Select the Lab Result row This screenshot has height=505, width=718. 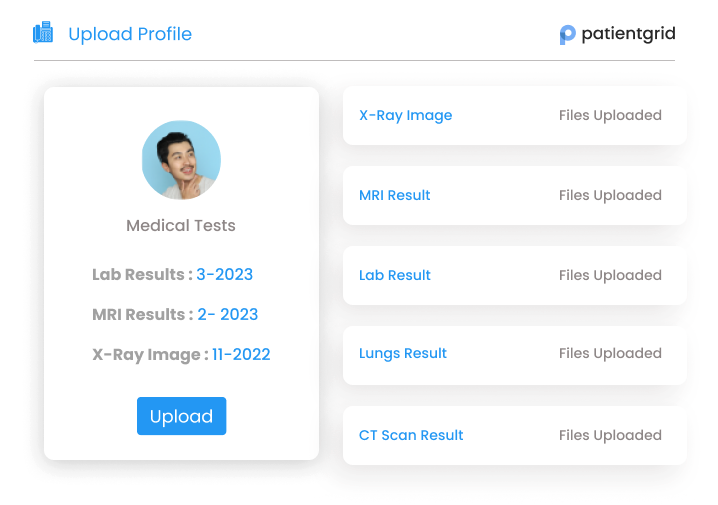click(514, 276)
